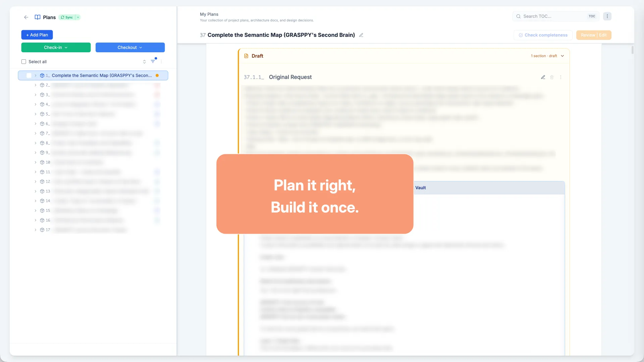Expand the Complete the Semantic Map plan row
The width and height of the screenshot is (644, 362).
click(x=36, y=75)
